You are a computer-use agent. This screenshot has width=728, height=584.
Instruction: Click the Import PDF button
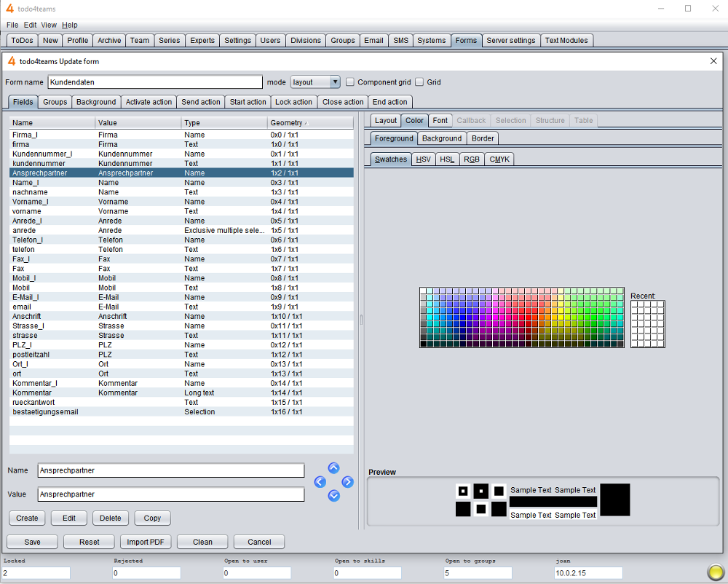146,542
